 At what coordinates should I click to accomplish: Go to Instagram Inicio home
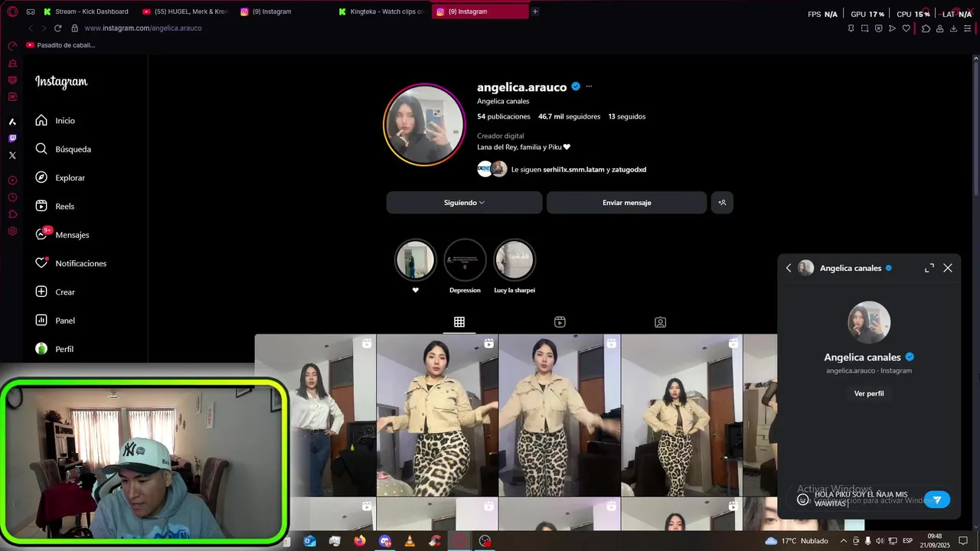(x=55, y=121)
